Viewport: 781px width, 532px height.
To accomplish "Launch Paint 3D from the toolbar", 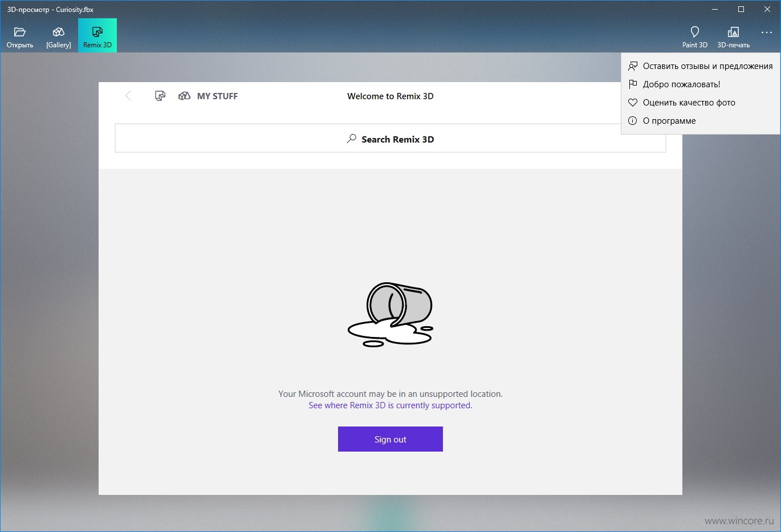I will pyautogui.click(x=694, y=36).
